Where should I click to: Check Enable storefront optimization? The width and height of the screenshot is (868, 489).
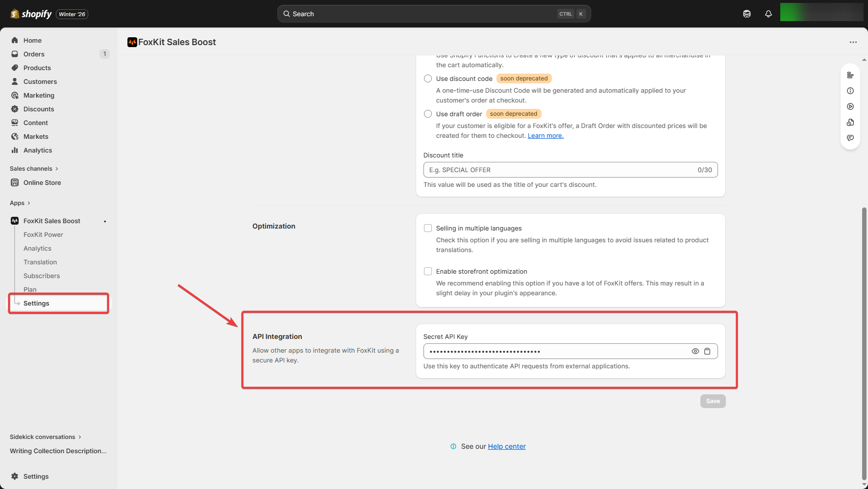428,271
